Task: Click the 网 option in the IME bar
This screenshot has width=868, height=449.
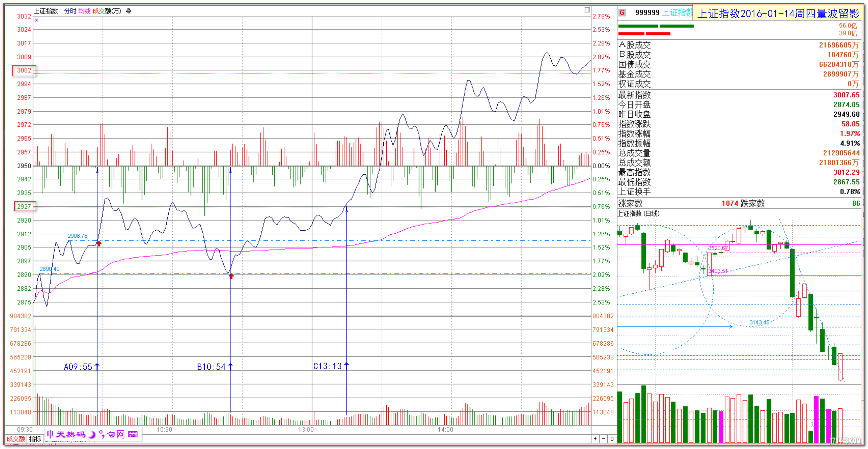Action: (121, 434)
